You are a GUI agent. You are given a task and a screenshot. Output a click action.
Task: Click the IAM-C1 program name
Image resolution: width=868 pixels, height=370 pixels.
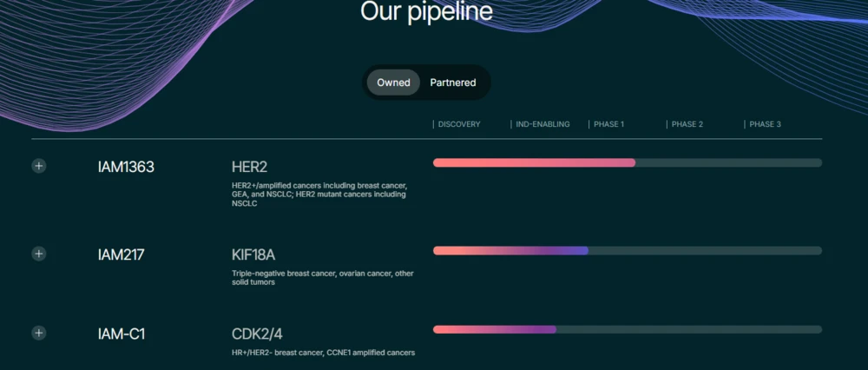click(x=122, y=334)
